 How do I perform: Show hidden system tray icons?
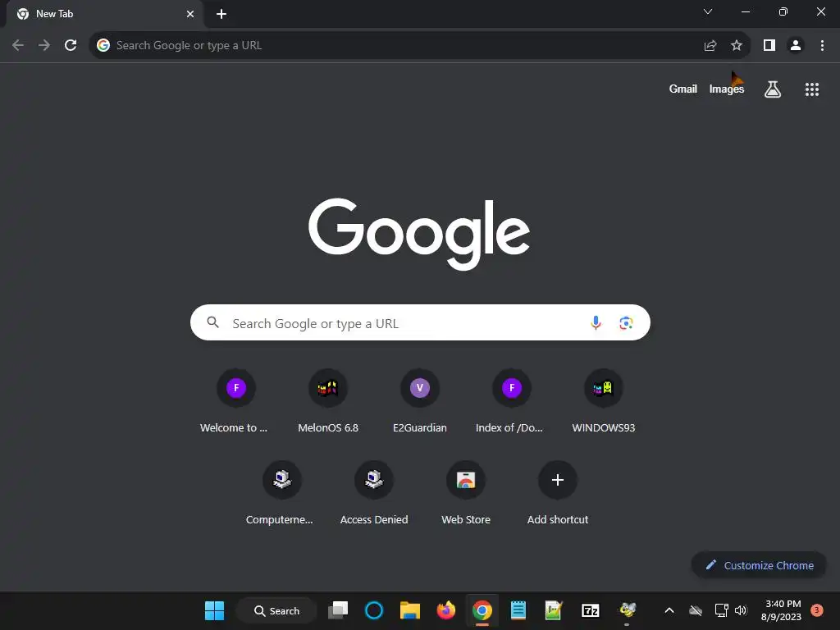click(669, 610)
